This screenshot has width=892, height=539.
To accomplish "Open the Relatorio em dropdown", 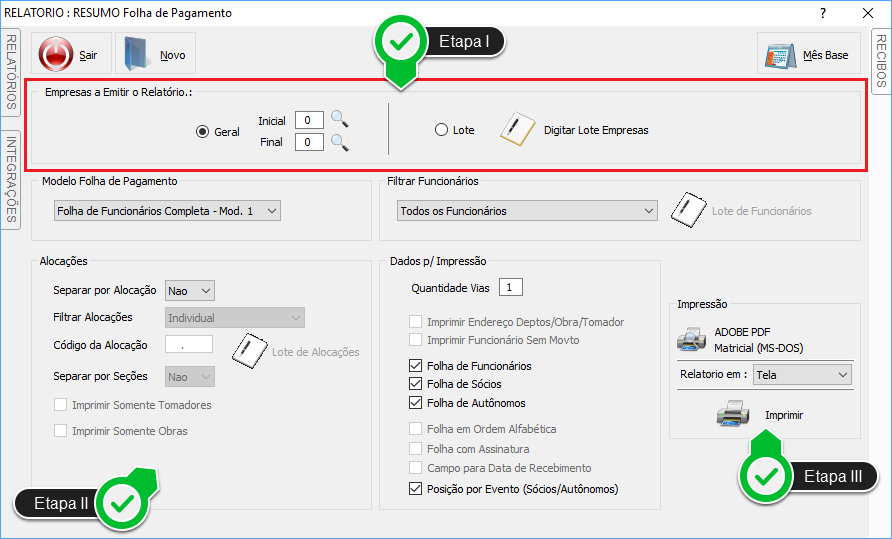I will 803,375.
